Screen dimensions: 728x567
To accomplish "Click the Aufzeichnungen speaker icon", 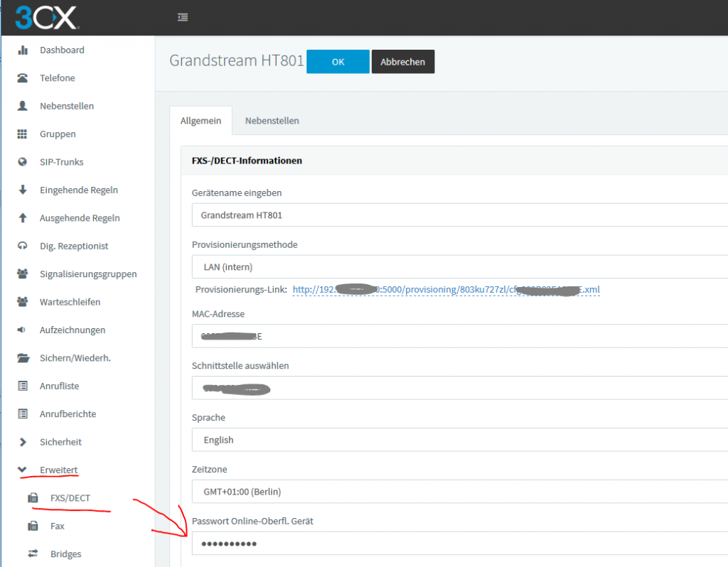I will pyautogui.click(x=21, y=330).
